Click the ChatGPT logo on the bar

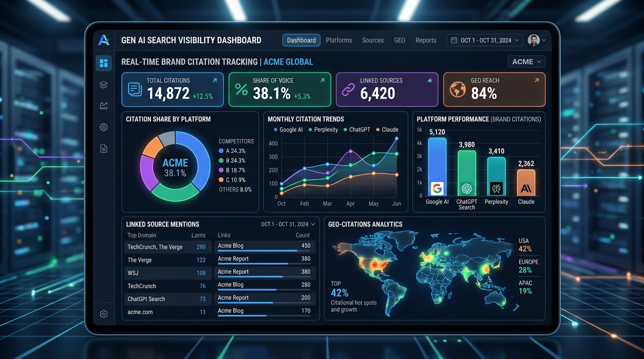467,188
